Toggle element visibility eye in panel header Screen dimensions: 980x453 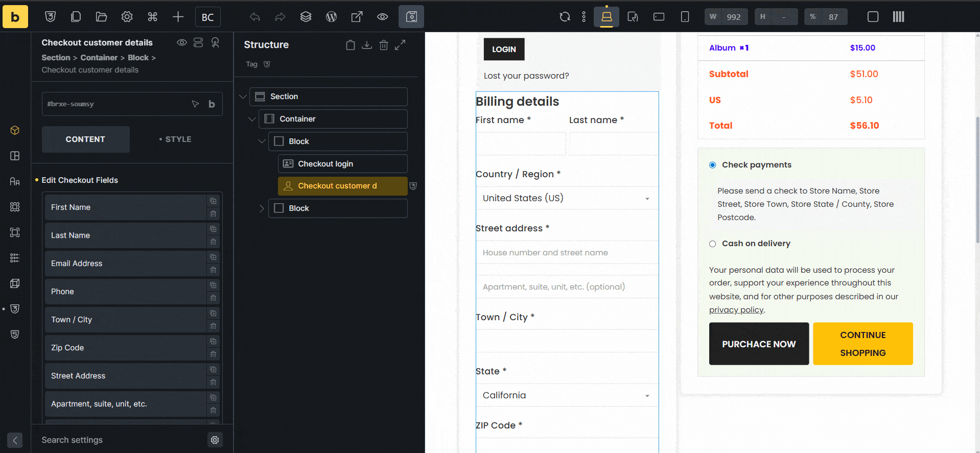pyautogui.click(x=181, y=42)
